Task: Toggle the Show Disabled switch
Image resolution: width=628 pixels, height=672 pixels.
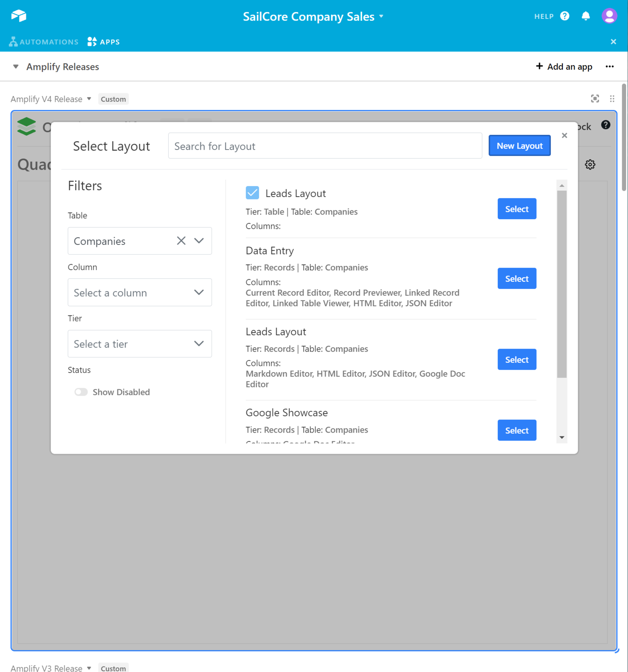Action: [81, 392]
